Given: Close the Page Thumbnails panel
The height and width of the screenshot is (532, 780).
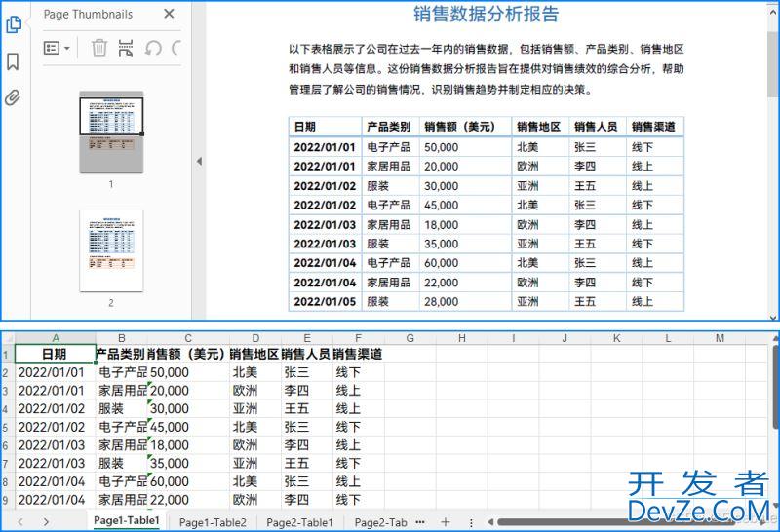Looking at the screenshot, I should pyautogui.click(x=169, y=14).
